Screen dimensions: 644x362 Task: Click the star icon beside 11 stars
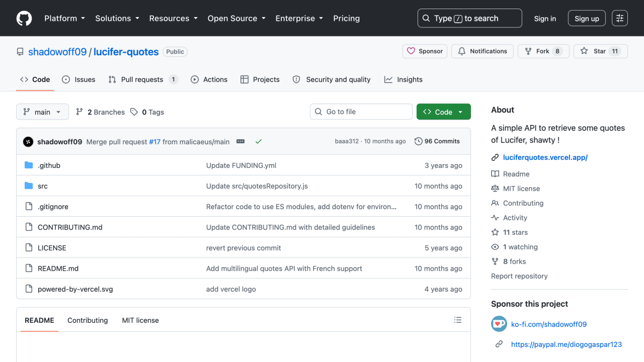coord(495,232)
